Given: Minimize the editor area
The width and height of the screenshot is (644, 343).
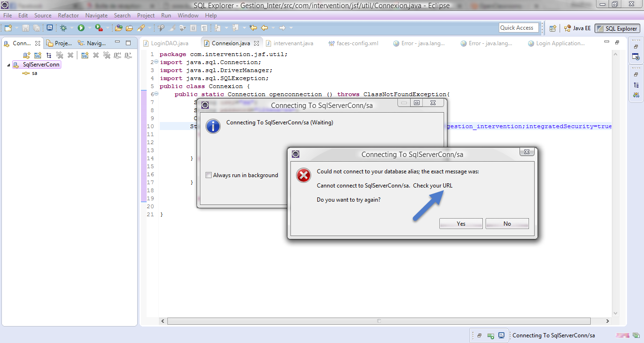Looking at the screenshot, I should tap(607, 42).
